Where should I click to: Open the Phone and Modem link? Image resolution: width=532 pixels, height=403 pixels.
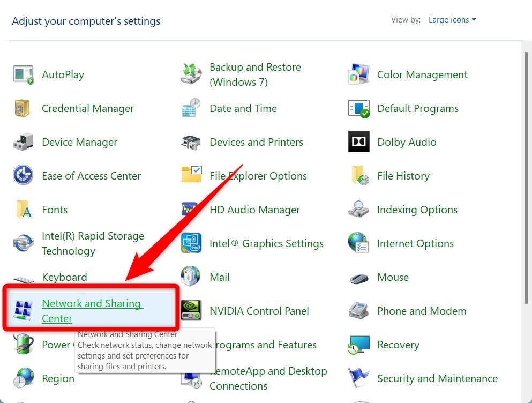[422, 311]
